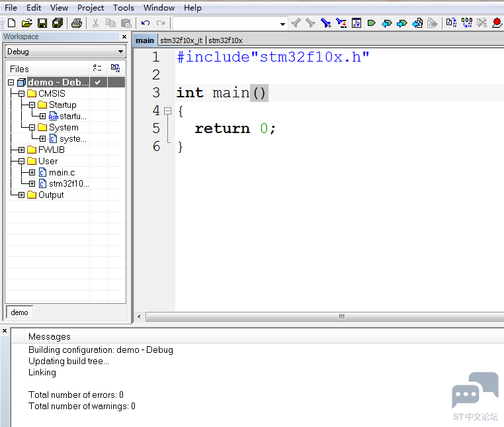Collapse the CMSIS folder
Screen dimensions: 504x427
(x=22, y=93)
